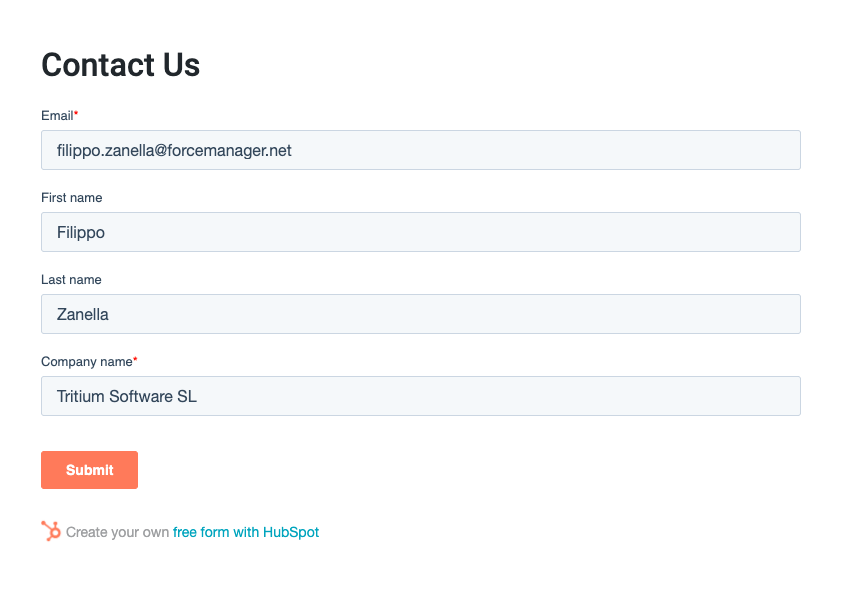
Task: Click the First name label text
Action: tap(71, 198)
